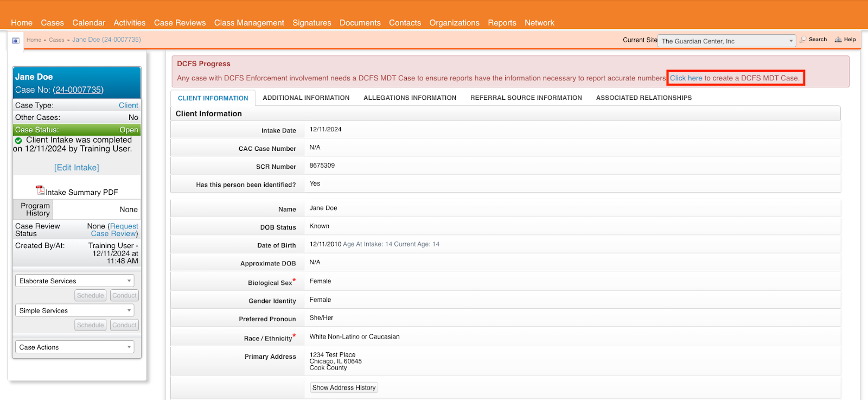Click the Search magnifier icon

tap(803, 40)
